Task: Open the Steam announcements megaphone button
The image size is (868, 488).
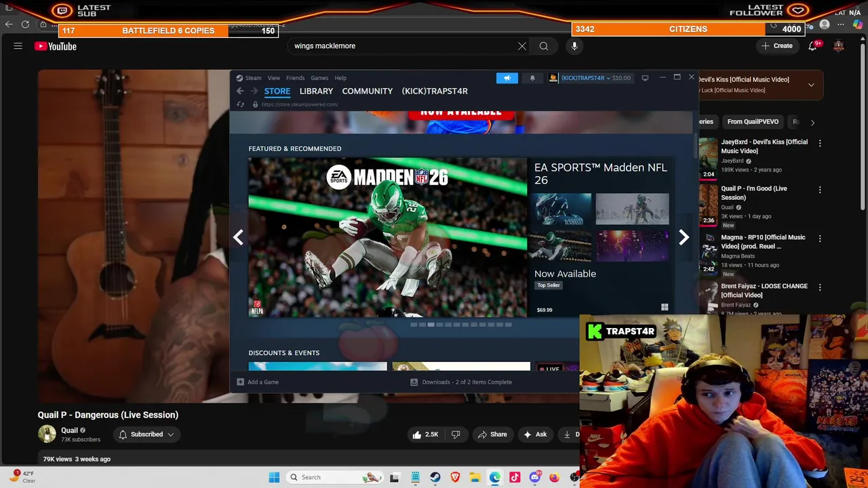Action: [x=507, y=78]
